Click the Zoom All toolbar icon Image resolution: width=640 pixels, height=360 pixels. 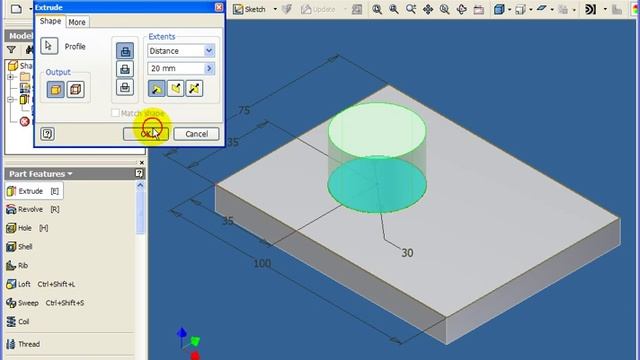377,9
